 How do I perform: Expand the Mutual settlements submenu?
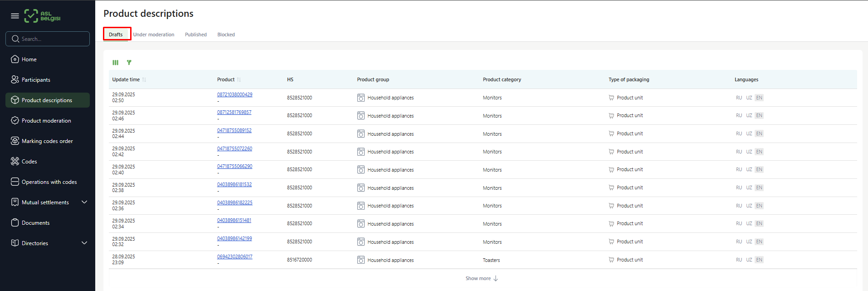(x=84, y=202)
